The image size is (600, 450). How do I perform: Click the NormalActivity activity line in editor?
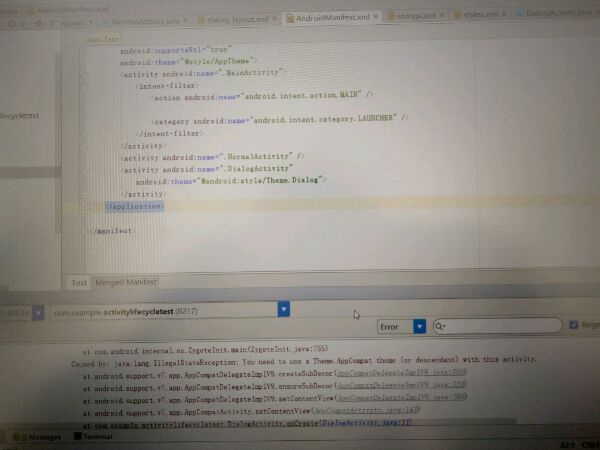point(213,157)
